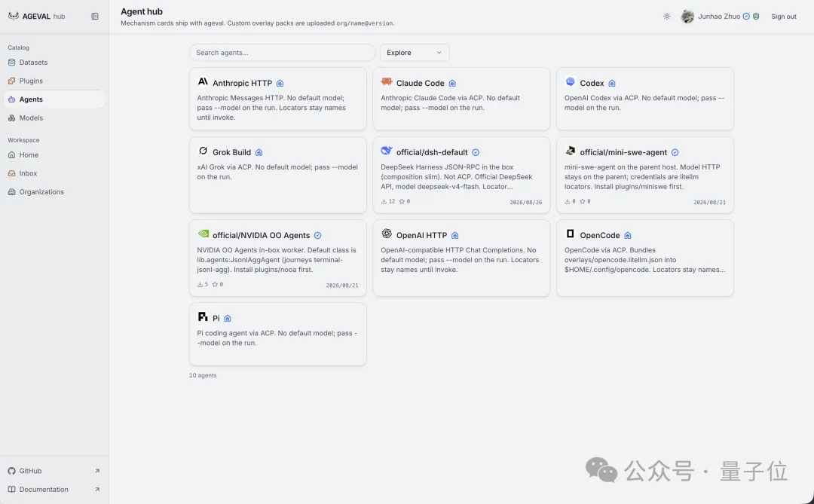This screenshot has height=504, width=814.
Task: Click the Documentation book icon
Action: (12, 490)
